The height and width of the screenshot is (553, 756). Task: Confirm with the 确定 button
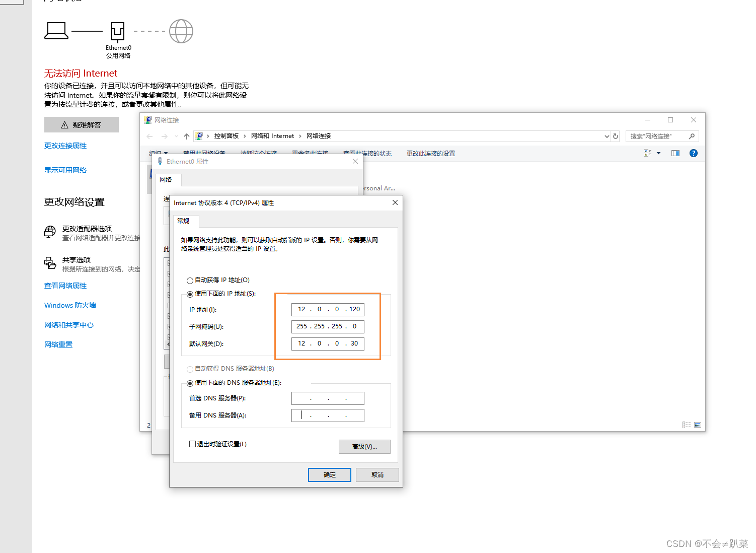(330, 475)
